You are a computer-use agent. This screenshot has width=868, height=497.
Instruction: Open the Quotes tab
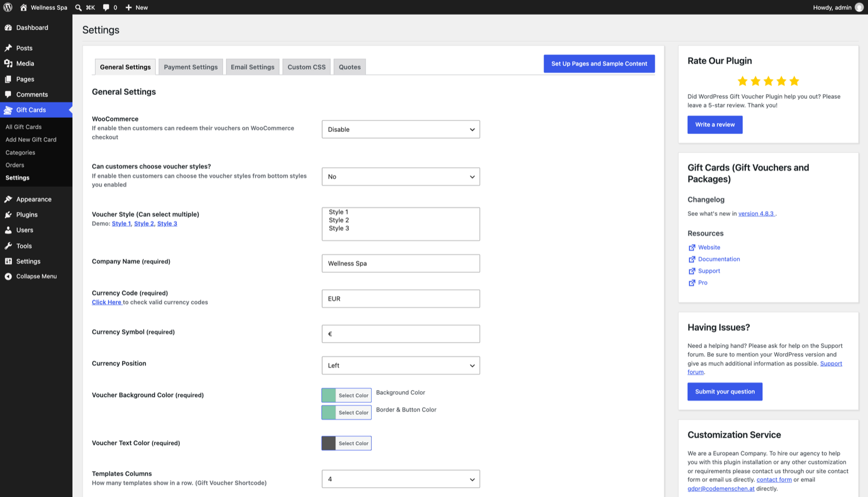click(350, 67)
